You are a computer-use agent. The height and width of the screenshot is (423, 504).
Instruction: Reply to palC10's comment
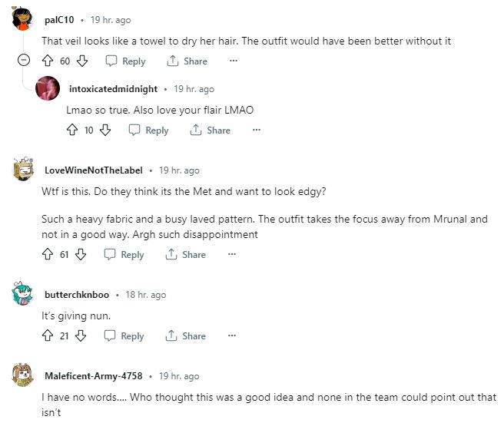(x=124, y=61)
